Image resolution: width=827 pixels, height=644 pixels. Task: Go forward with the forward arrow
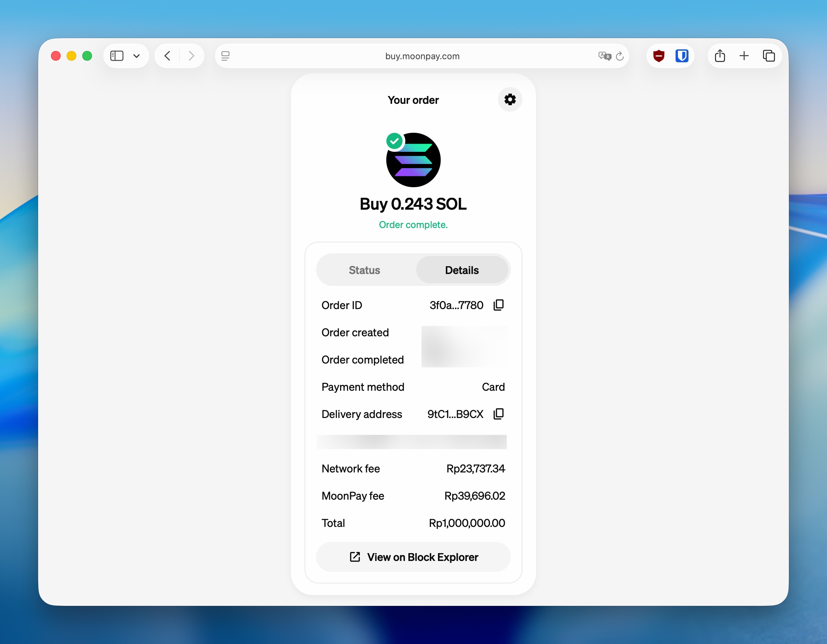[x=192, y=56]
